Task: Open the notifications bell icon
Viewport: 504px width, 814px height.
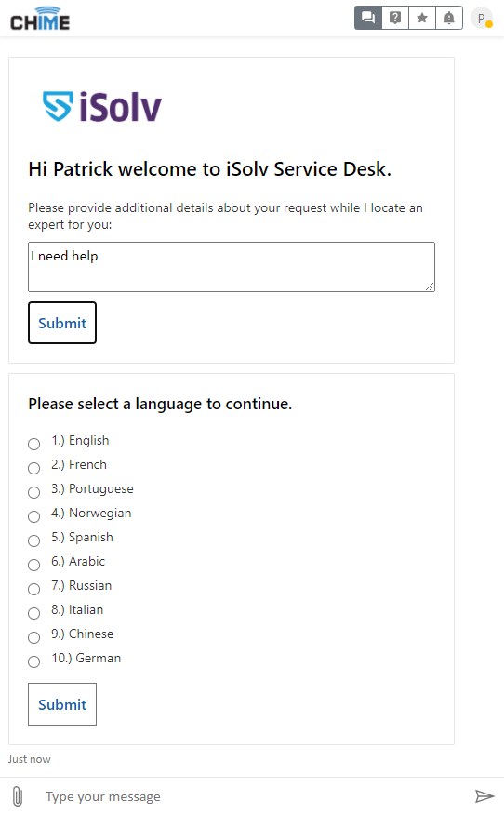Action: pos(449,18)
